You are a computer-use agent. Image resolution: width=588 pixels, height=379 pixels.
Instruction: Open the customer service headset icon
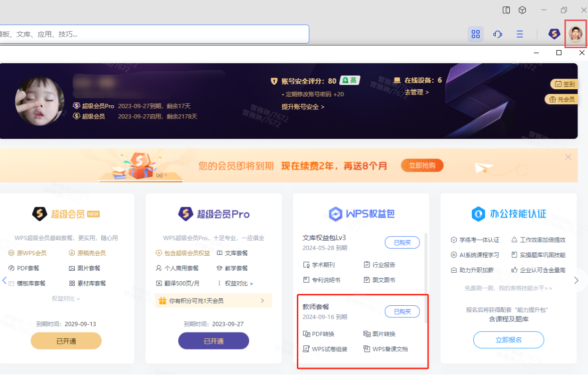[x=498, y=34]
